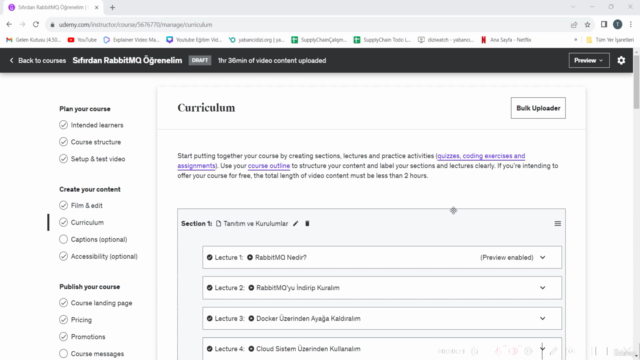The height and width of the screenshot is (360, 640).
Task: Click the Setup & test video check circle
Action: tap(63, 159)
